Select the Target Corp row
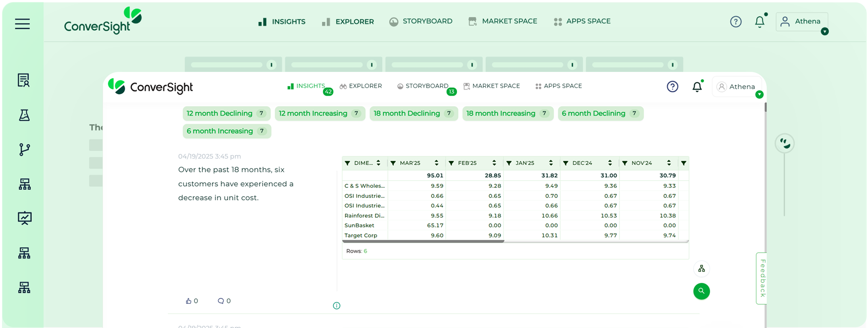The height and width of the screenshot is (328, 868). coord(515,235)
